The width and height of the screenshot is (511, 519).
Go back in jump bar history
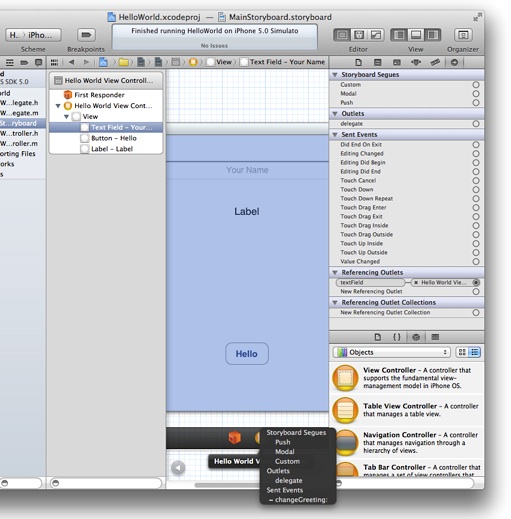(x=71, y=62)
